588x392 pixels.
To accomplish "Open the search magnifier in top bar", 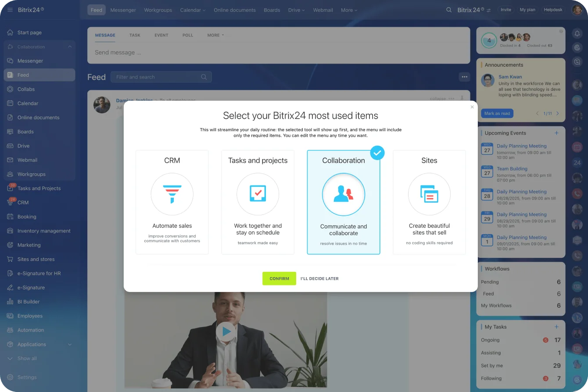I will (448, 10).
